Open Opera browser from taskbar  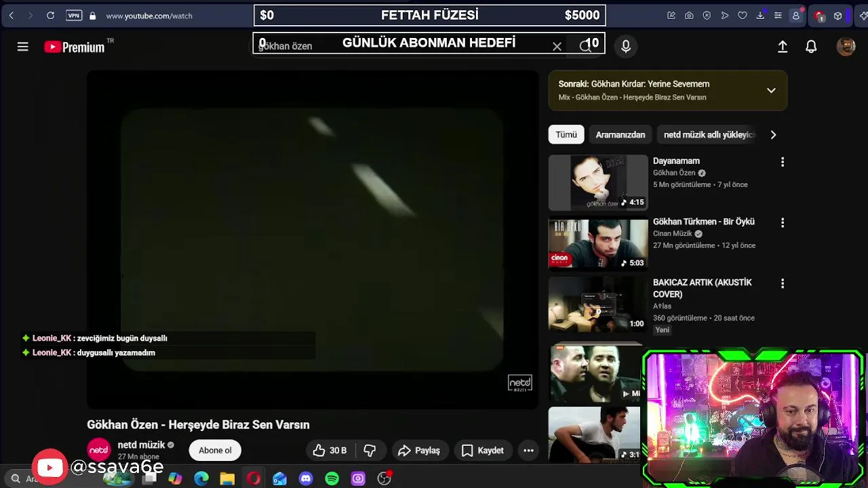(x=254, y=479)
